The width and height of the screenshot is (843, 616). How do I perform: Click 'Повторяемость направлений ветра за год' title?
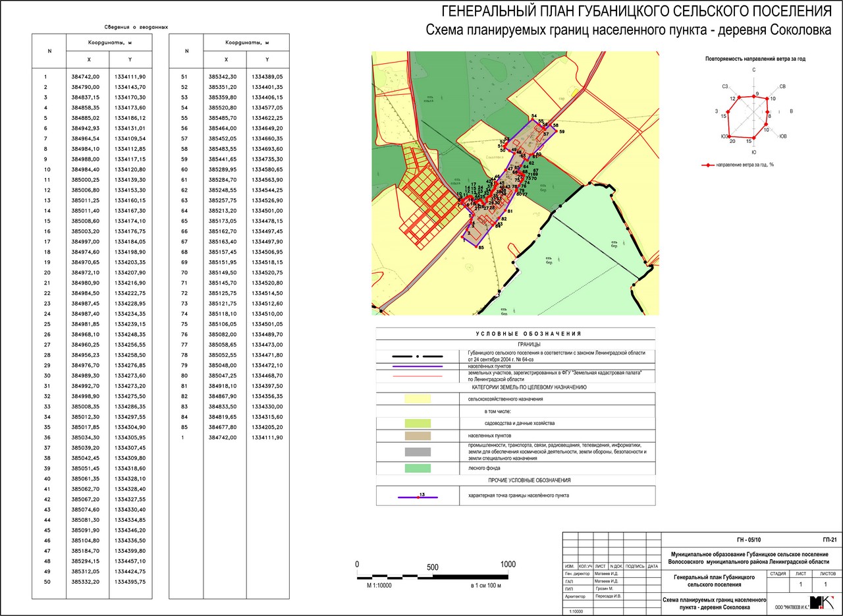point(755,59)
